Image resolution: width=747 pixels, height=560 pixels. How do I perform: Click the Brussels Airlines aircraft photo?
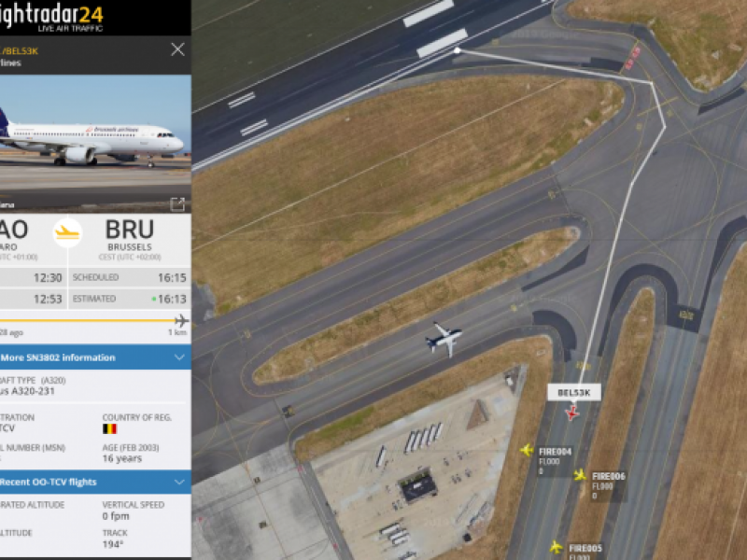pos(95,144)
